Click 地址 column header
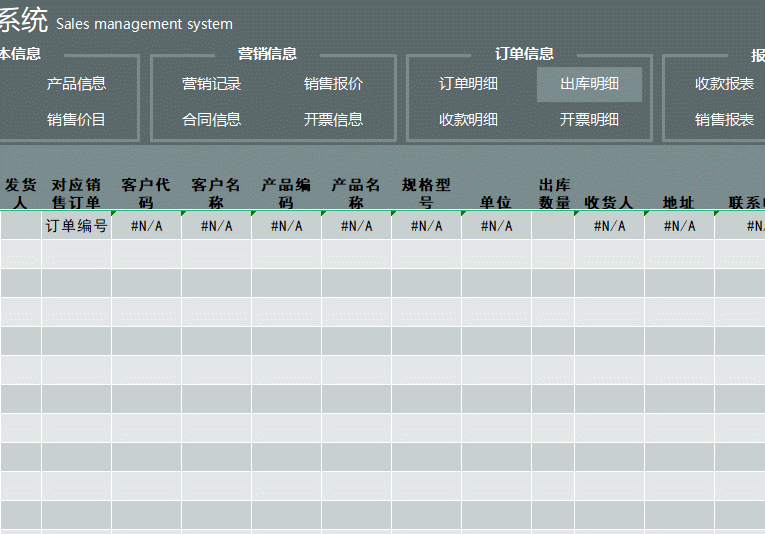 pos(679,202)
